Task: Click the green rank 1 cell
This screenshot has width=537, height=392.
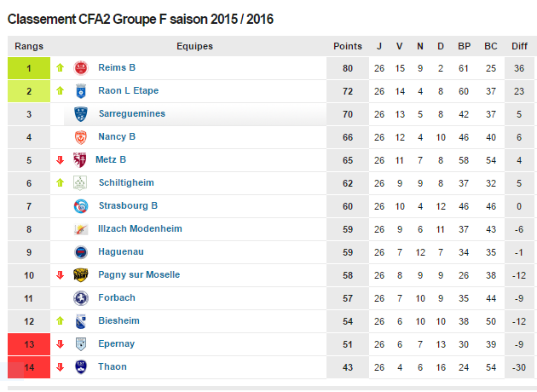Action: pyautogui.click(x=29, y=68)
